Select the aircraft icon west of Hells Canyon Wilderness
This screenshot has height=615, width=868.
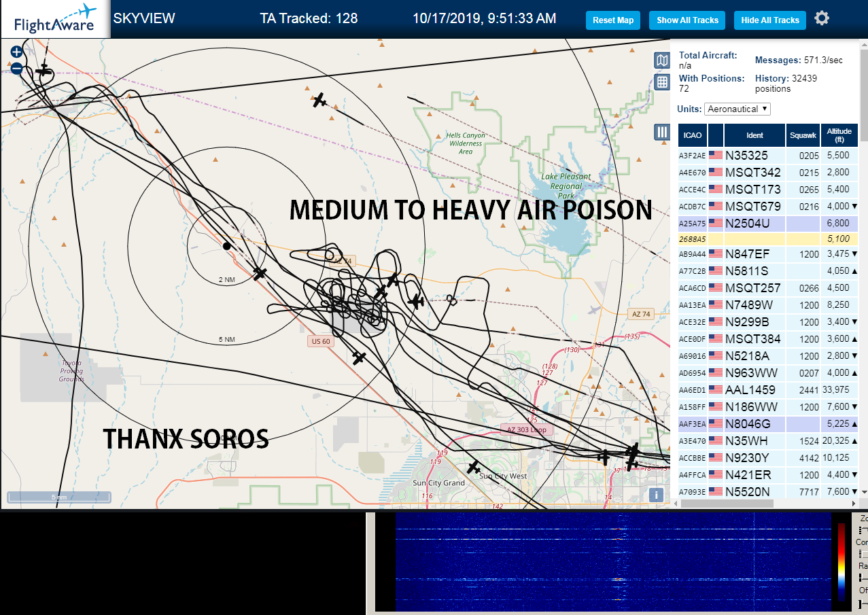pos(319,100)
